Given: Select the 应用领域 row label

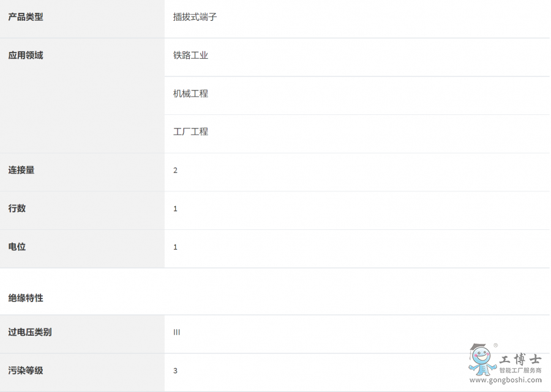Looking at the screenshot, I should click(26, 56).
